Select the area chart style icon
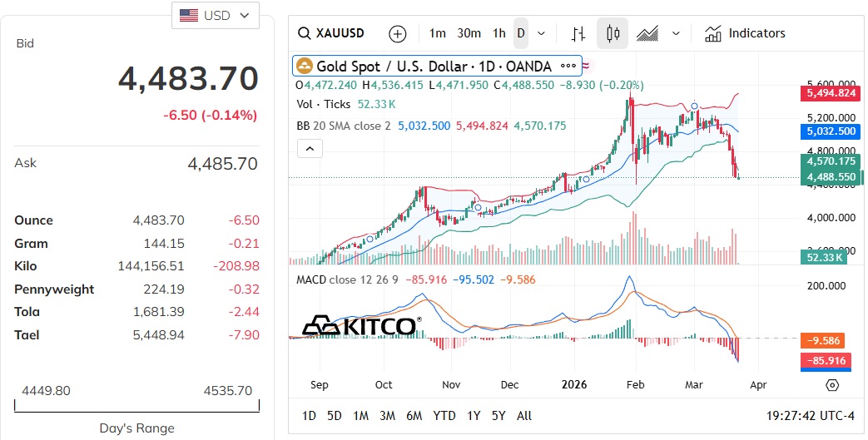This screenshot has height=440, width=868. (x=648, y=34)
